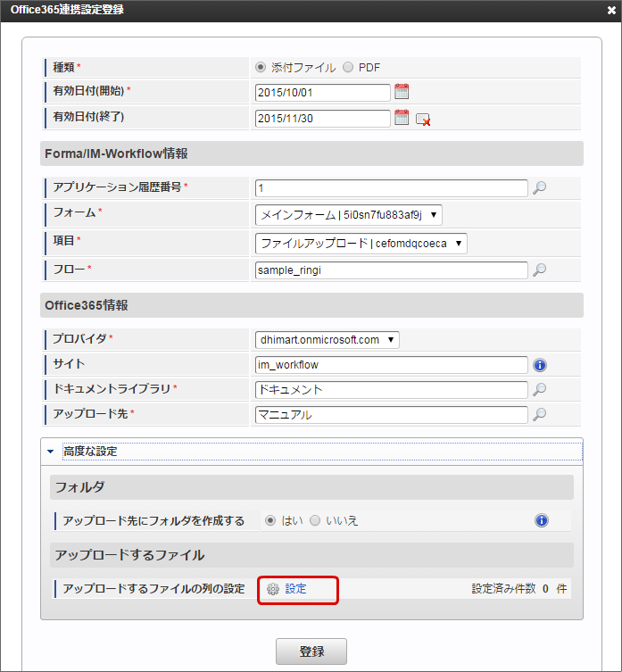Search for アプリケーション履歴番号 with magnifier

pyautogui.click(x=539, y=187)
